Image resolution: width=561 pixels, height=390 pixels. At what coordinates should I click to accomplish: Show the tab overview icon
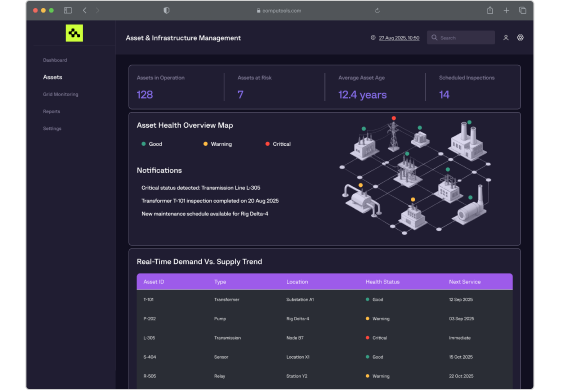click(x=522, y=11)
